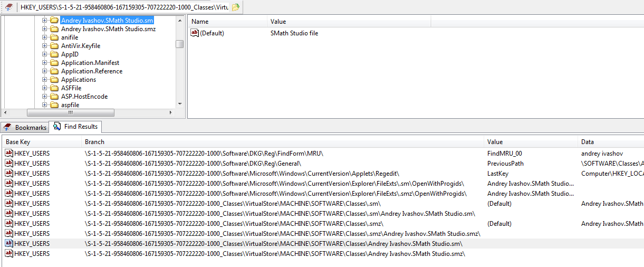Click the go-to-folder icon beside address bar
Viewport: 644px width, 267px height.
click(236, 7)
